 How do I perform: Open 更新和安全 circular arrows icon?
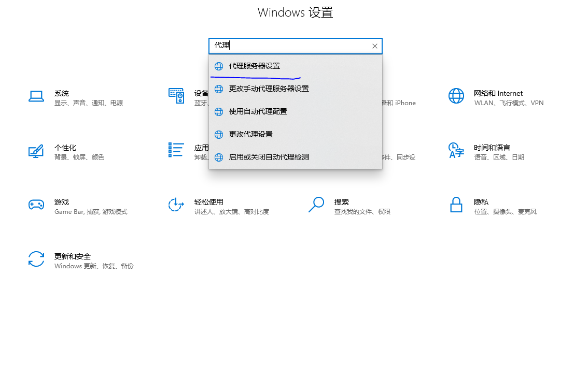[36, 259]
